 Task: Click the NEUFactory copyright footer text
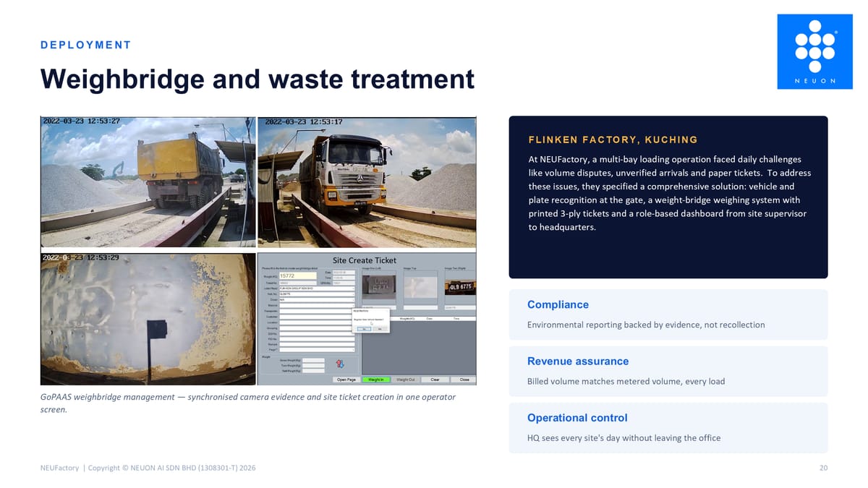click(148, 468)
